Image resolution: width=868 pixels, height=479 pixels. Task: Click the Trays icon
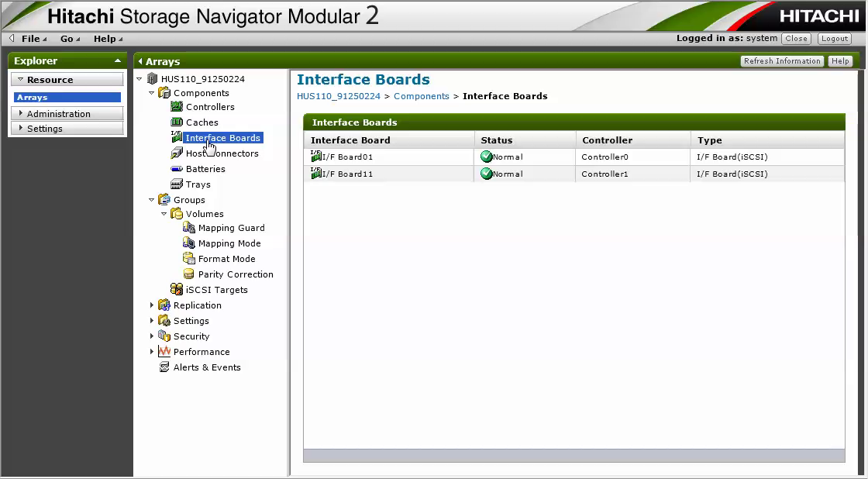click(x=177, y=184)
